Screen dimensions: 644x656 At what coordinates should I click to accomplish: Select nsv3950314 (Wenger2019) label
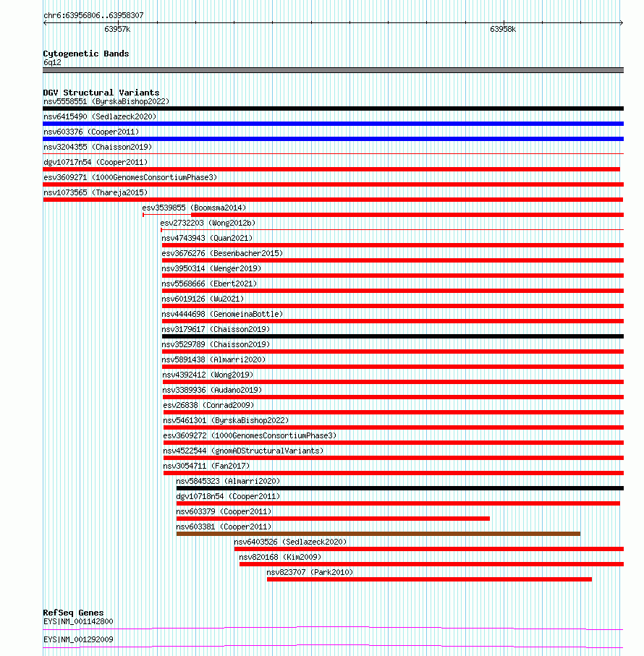211,268
